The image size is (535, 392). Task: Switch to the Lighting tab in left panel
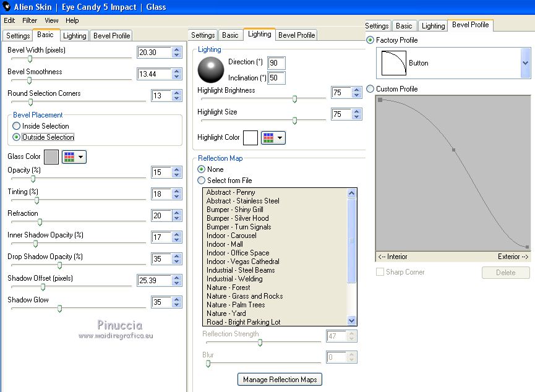(x=75, y=36)
